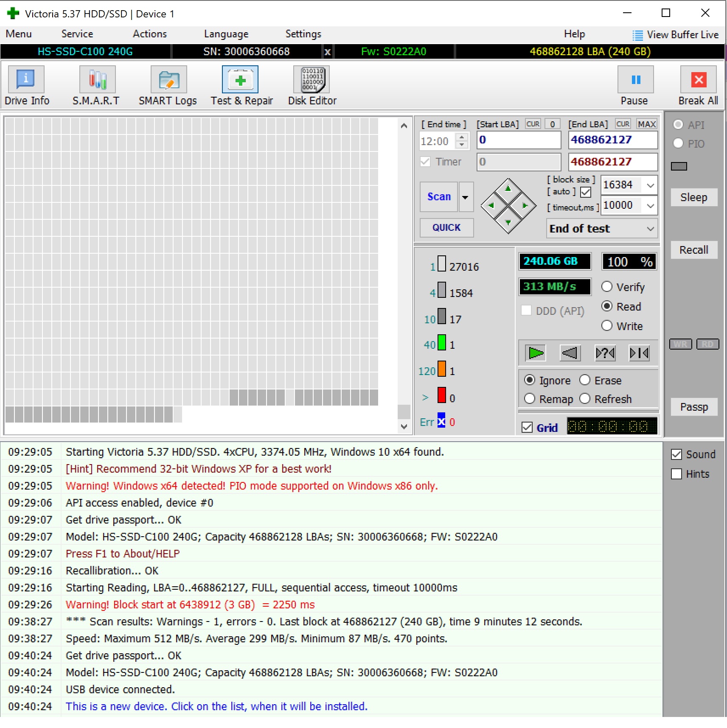Open View Buffer Live
Image resolution: width=727 pixels, height=728 pixels.
point(676,35)
